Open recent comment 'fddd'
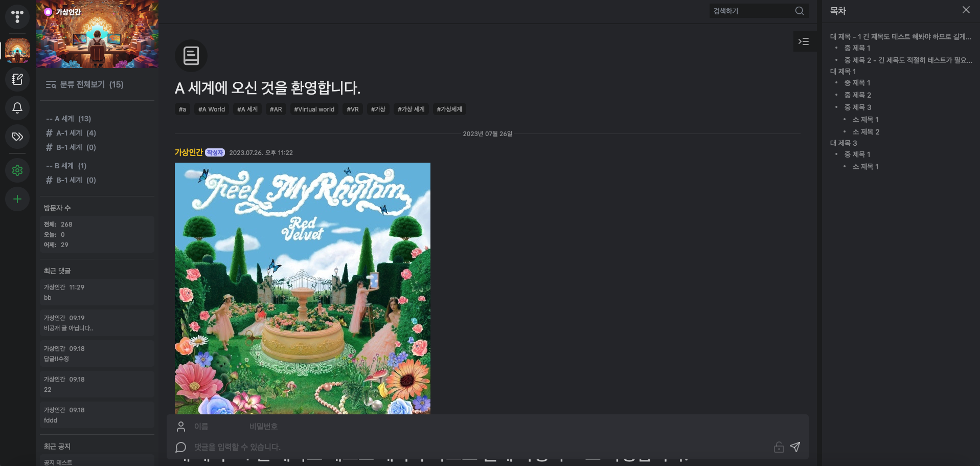980x466 pixels. click(x=97, y=415)
